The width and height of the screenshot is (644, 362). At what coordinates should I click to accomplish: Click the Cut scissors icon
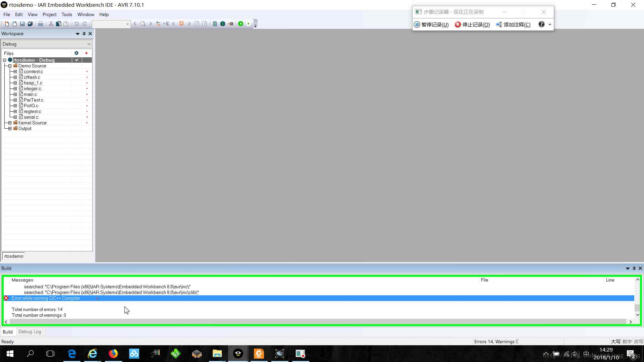[x=51, y=24]
